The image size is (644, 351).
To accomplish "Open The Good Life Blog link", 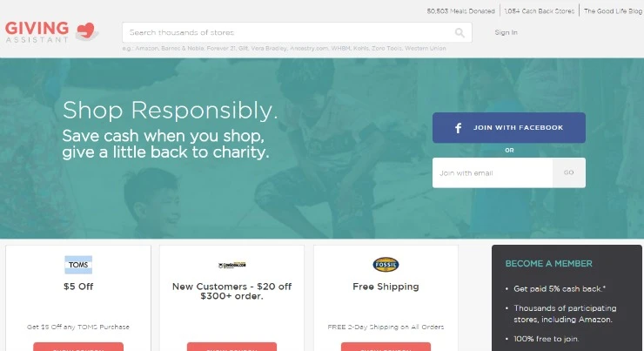I will tap(613, 11).
